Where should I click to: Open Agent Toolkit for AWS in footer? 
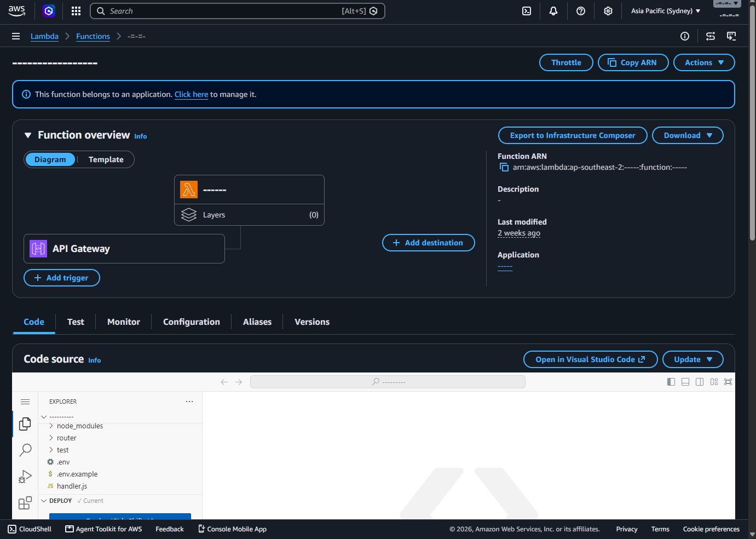click(x=103, y=529)
